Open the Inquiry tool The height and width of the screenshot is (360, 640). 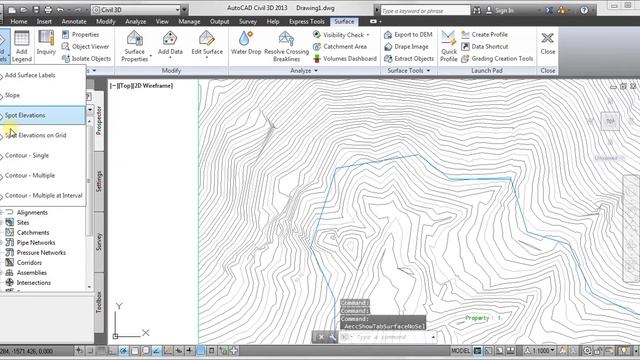point(46,43)
